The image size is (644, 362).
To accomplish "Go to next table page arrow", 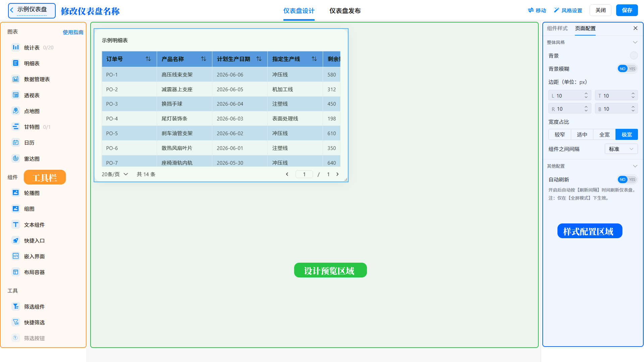I will (x=337, y=174).
